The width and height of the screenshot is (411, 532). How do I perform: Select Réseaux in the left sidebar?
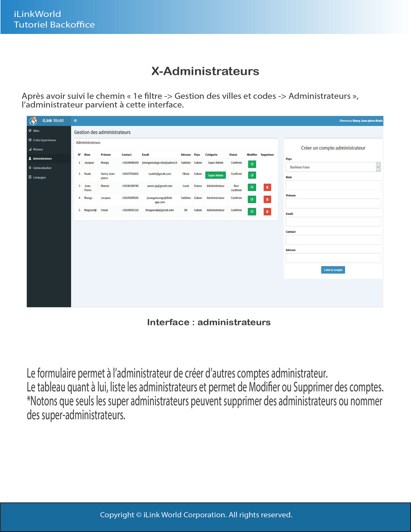coord(38,149)
